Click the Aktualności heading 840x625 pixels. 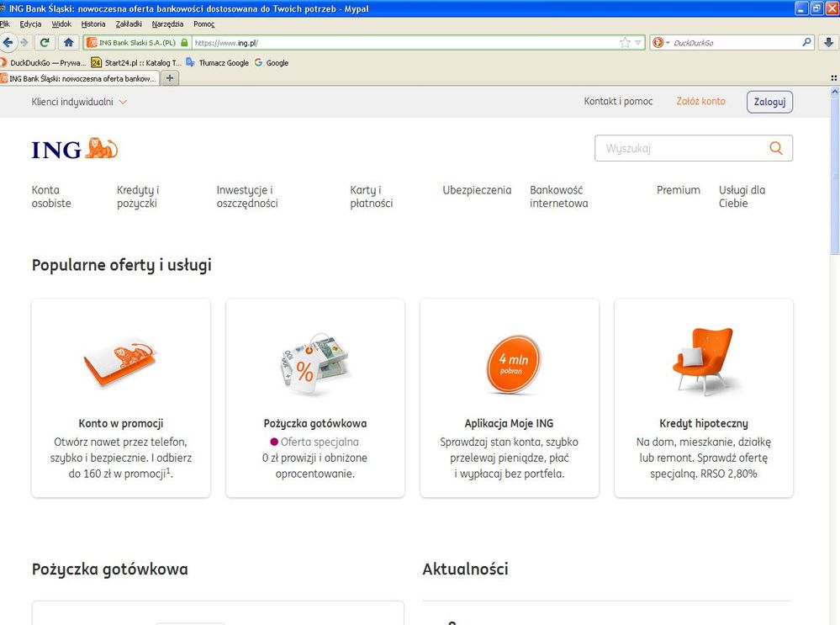465,569
